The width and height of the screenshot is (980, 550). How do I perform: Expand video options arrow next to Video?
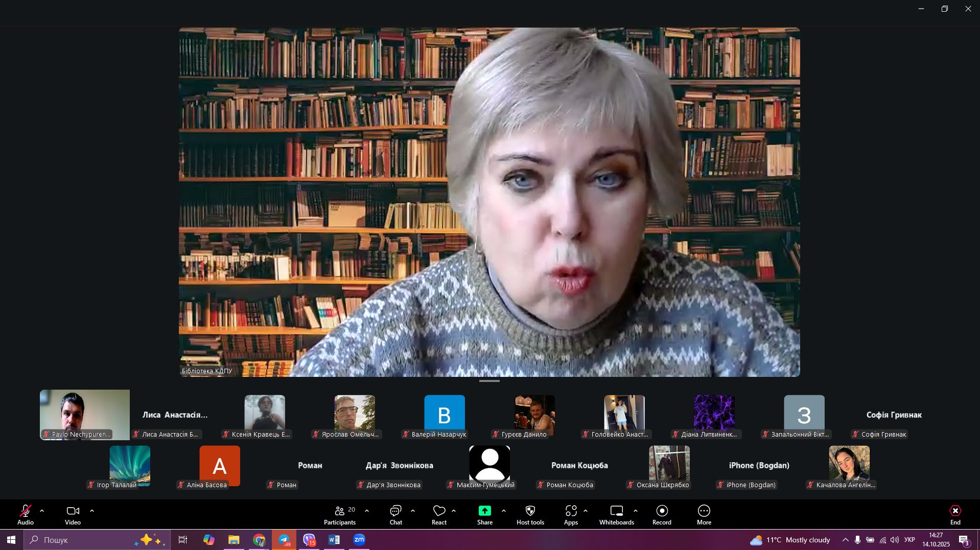pos(92,511)
